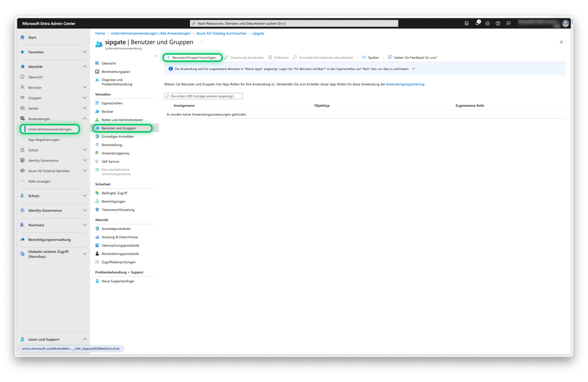Open Anmeldeprotokolle under Aktivität
Screen dimensions: 588x382
click(116, 229)
